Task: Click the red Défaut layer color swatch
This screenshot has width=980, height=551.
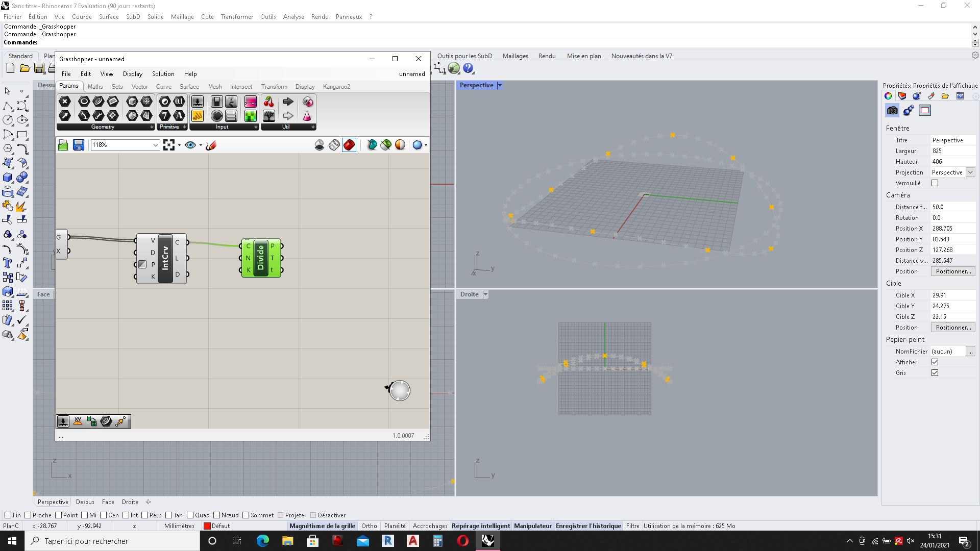Action: pos(207,526)
